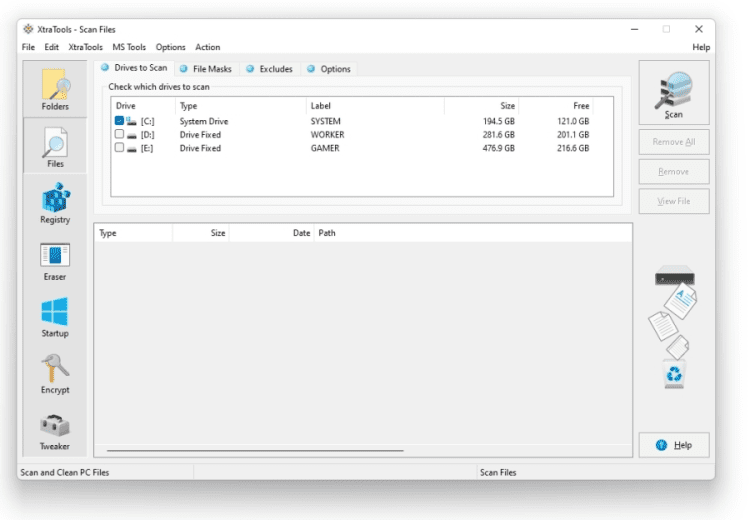Click the Remove All button
This screenshot has width=750, height=520.
[674, 142]
